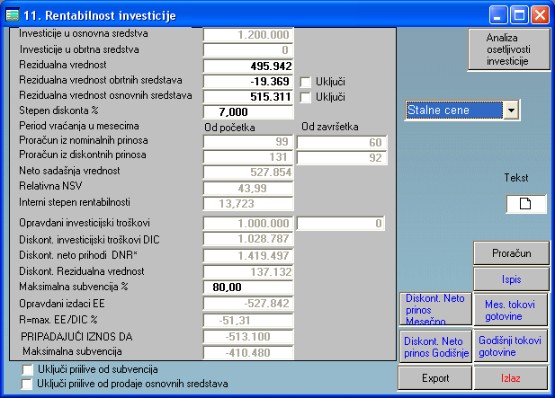Click the bottom Maksimalna subvencija value -410.480
The image size is (555, 398).
248,353
